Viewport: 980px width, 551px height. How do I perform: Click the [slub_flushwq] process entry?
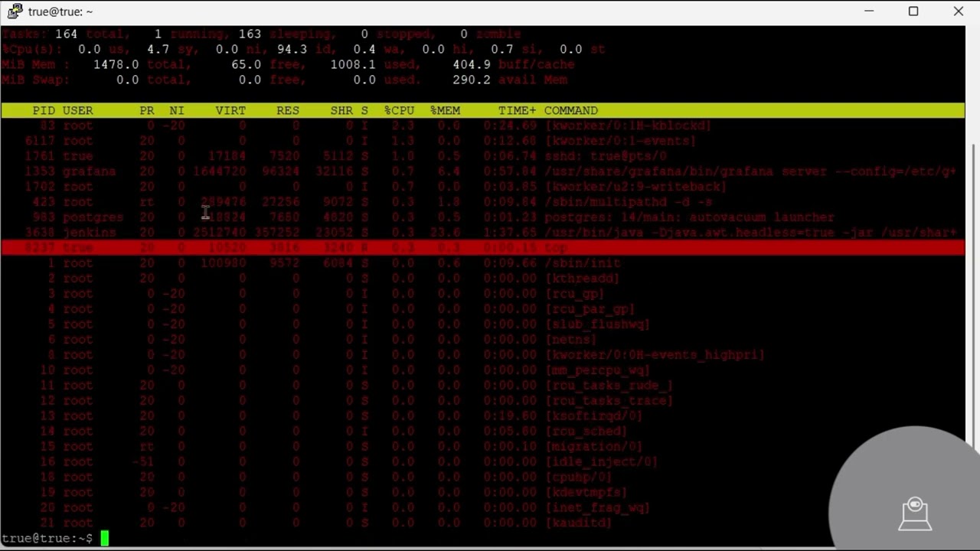(597, 324)
